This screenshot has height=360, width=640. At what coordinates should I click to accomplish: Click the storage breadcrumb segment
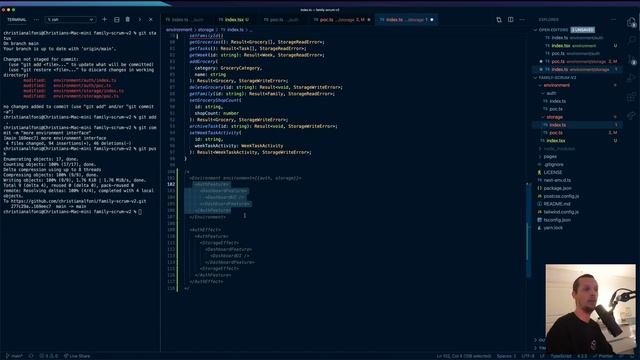[x=206, y=30]
